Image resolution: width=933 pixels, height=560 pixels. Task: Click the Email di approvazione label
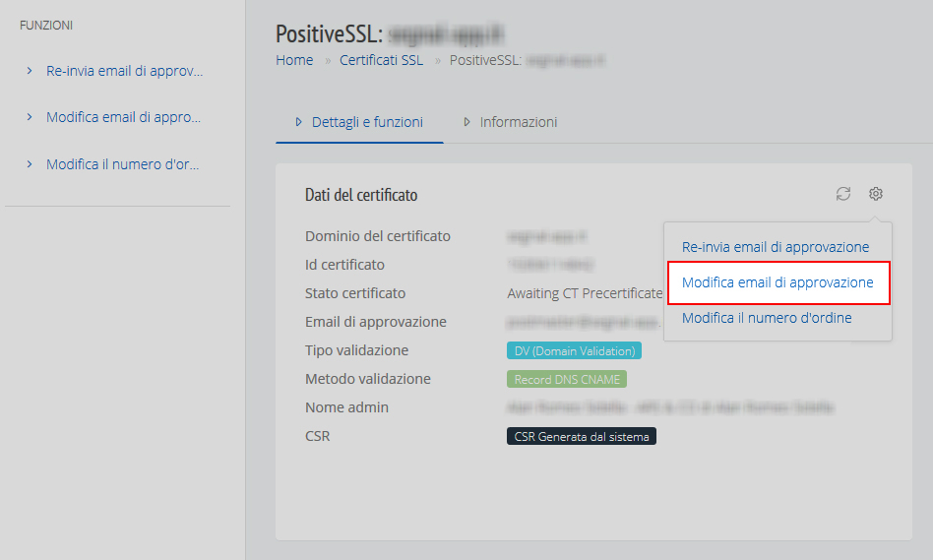[375, 322]
